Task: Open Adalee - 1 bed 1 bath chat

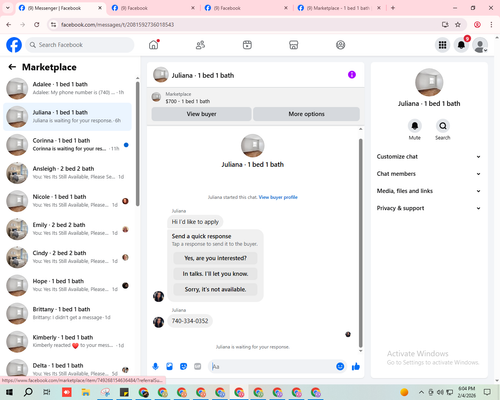Action: click(67, 89)
